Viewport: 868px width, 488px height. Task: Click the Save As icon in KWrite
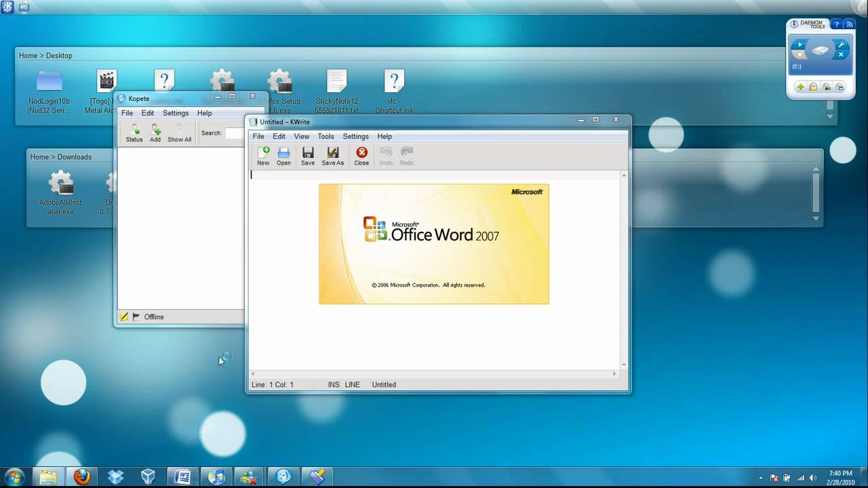tap(332, 153)
